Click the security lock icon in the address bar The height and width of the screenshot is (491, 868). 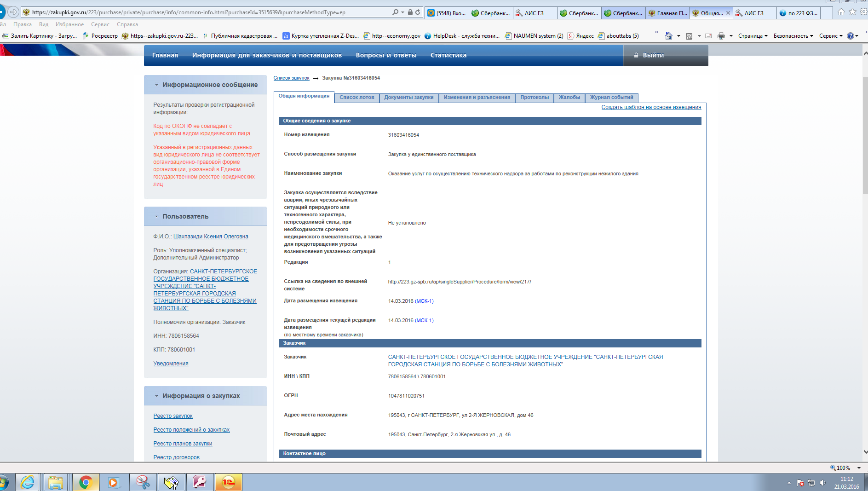[410, 12]
